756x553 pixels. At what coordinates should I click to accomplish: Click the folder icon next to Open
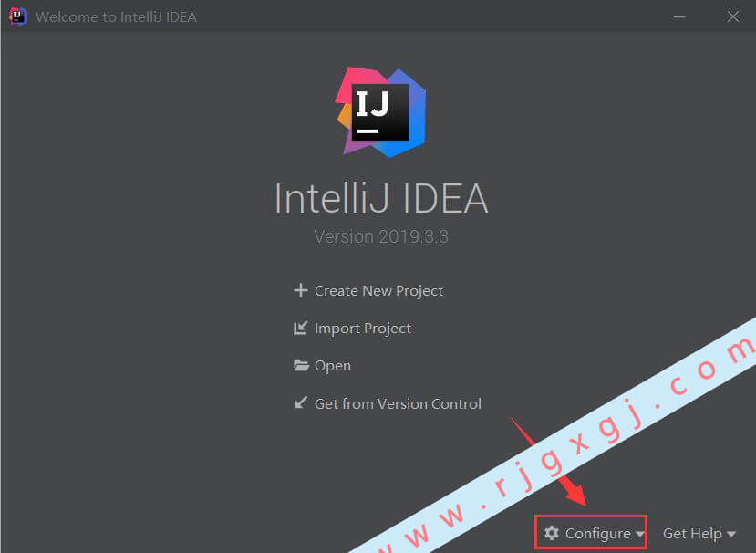301,365
